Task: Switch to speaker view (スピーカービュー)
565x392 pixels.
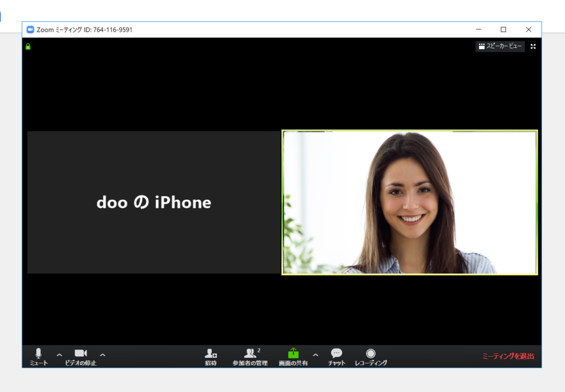Action: click(500, 46)
